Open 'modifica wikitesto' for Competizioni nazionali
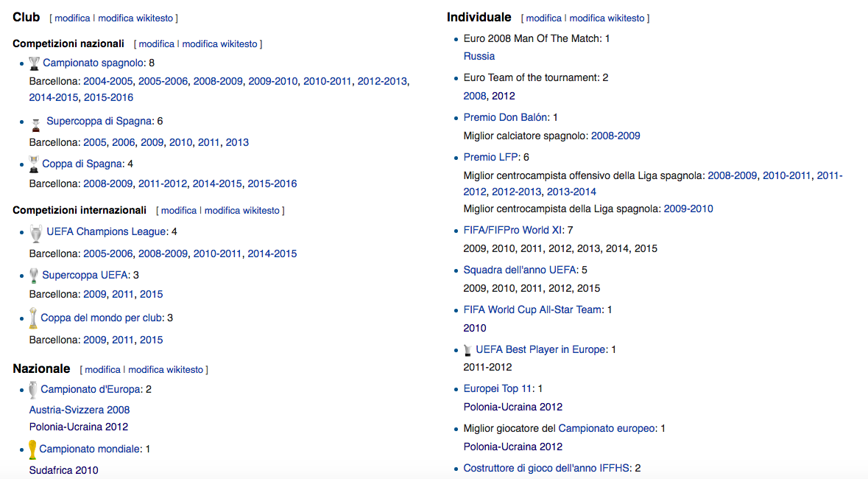 pyautogui.click(x=219, y=44)
